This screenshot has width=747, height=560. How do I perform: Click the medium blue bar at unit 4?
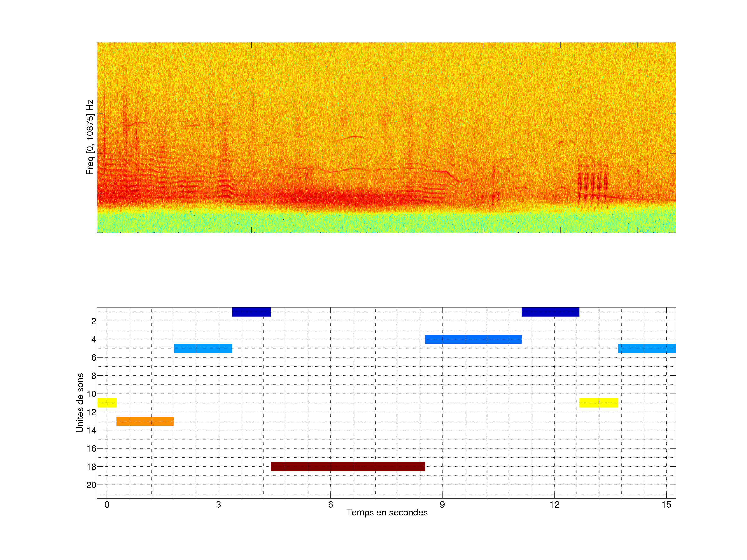[473, 339]
